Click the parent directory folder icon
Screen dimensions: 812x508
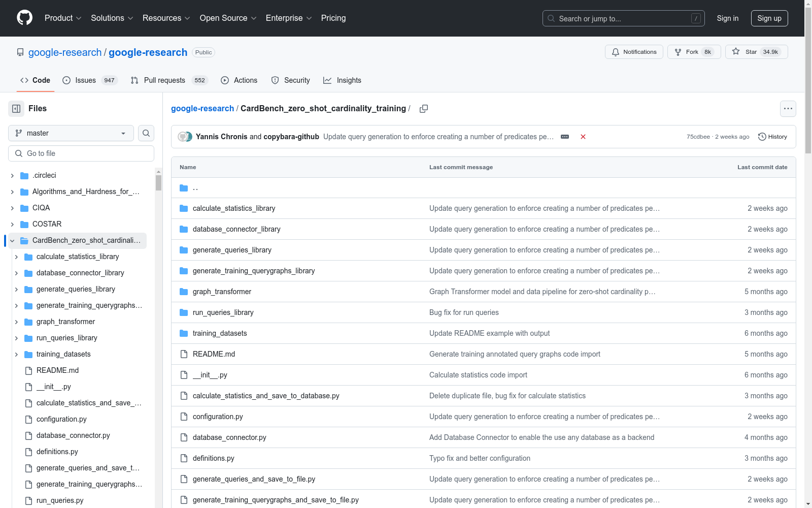tap(184, 188)
